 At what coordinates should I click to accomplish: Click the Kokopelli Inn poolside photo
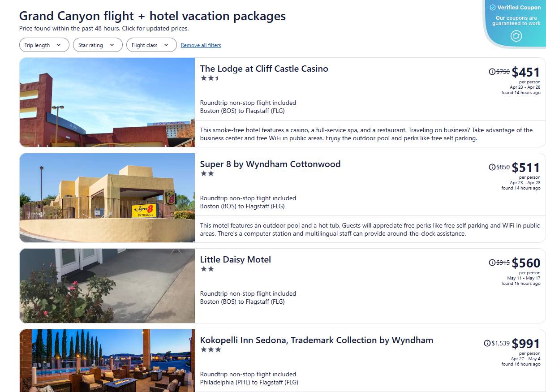tap(107, 361)
